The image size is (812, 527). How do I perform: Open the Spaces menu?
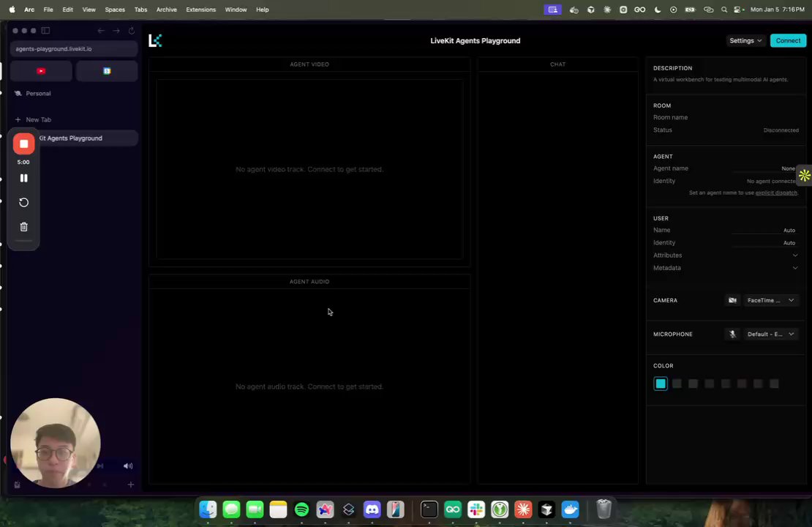pos(114,10)
